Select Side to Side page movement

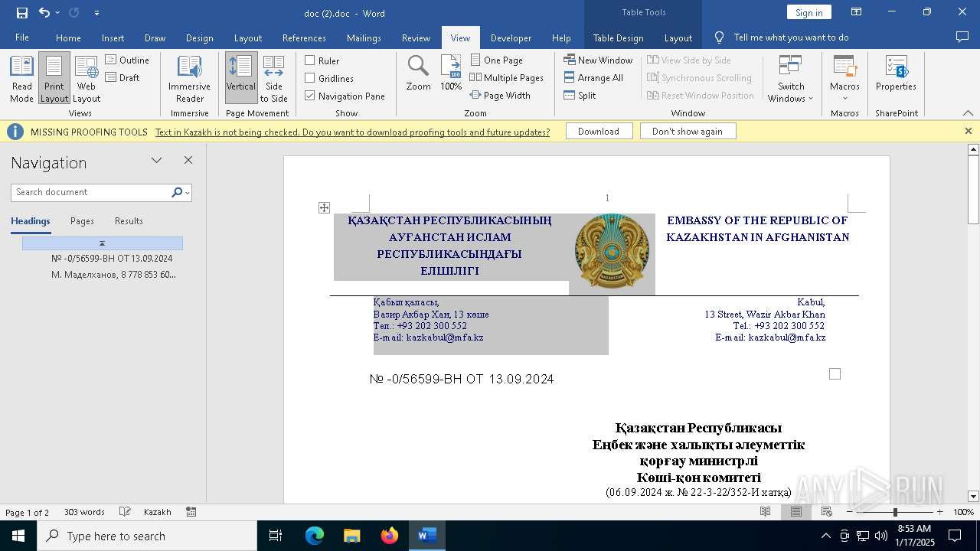274,79
